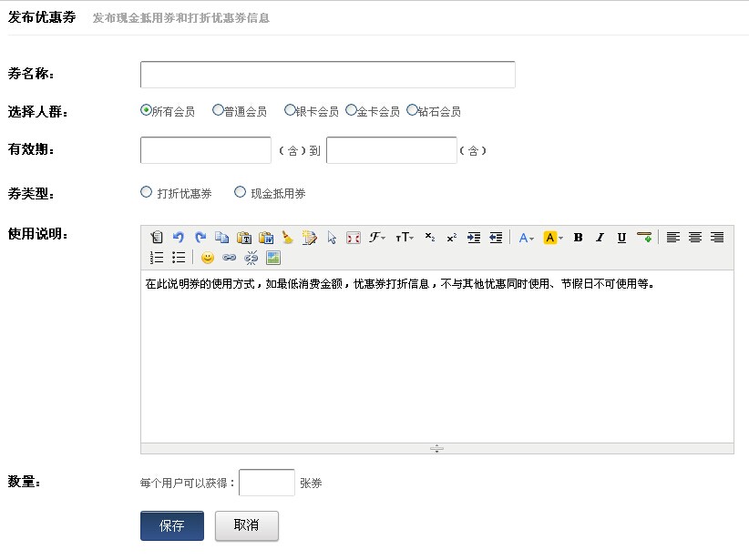Image resolution: width=749 pixels, height=560 pixels.
Task: Click the 保存 button
Action: coord(172,525)
